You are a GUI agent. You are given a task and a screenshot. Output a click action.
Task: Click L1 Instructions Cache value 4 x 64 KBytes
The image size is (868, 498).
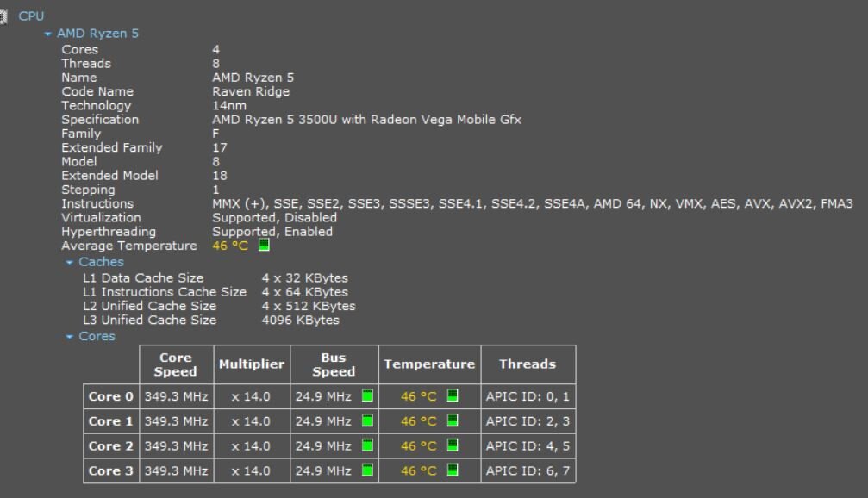point(304,292)
